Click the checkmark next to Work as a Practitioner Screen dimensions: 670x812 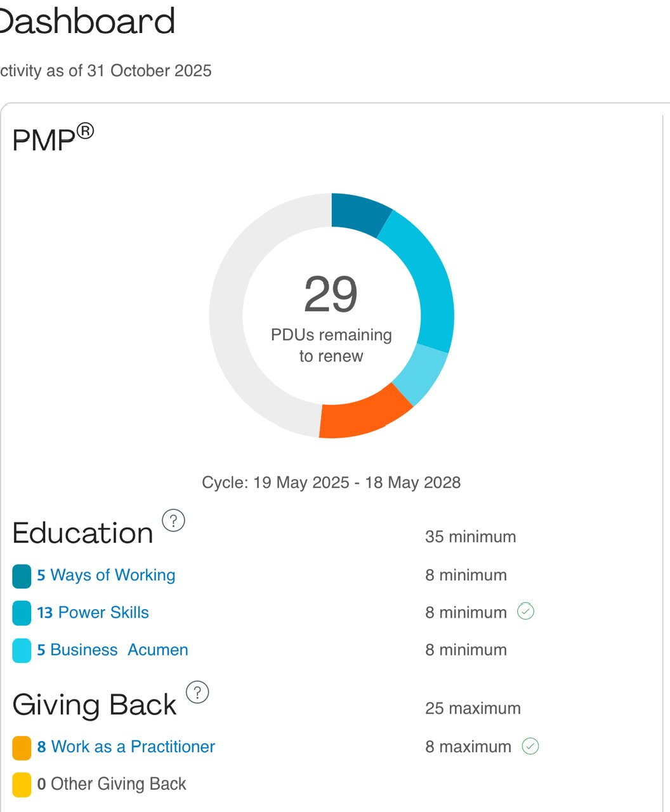[x=530, y=747]
